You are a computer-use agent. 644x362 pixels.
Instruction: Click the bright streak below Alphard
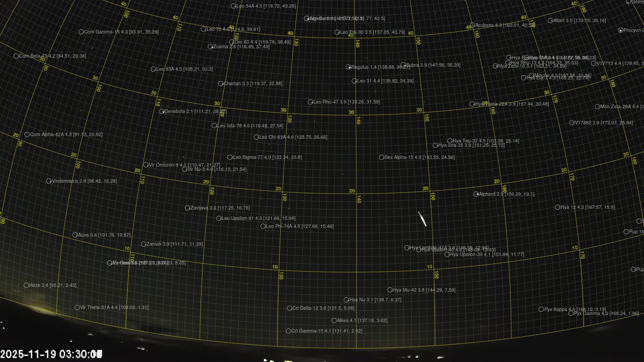click(x=422, y=219)
